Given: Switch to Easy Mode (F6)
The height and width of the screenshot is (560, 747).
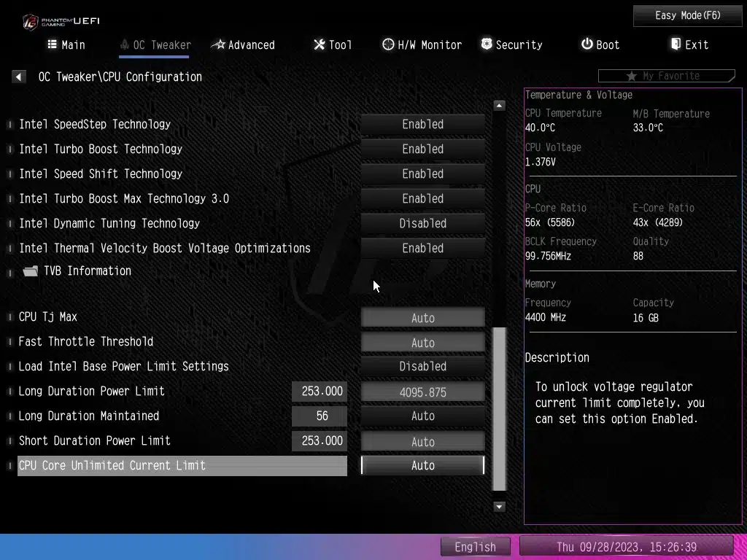Looking at the screenshot, I should [x=687, y=16].
